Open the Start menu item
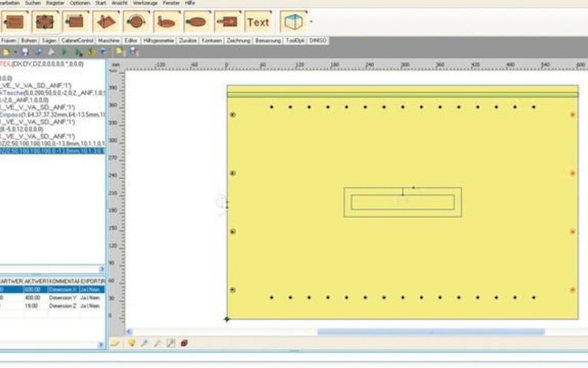This screenshot has height=368, width=588. pyautogui.click(x=101, y=3)
